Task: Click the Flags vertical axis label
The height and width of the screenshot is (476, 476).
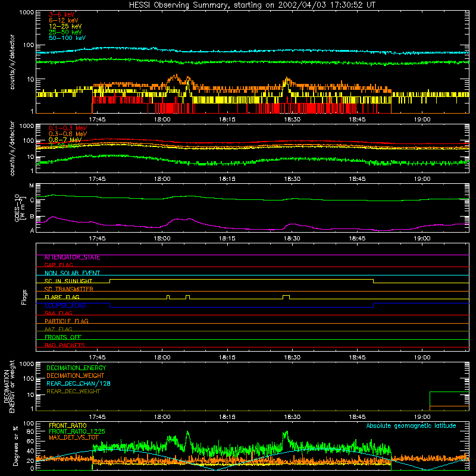Action: click(x=24, y=297)
